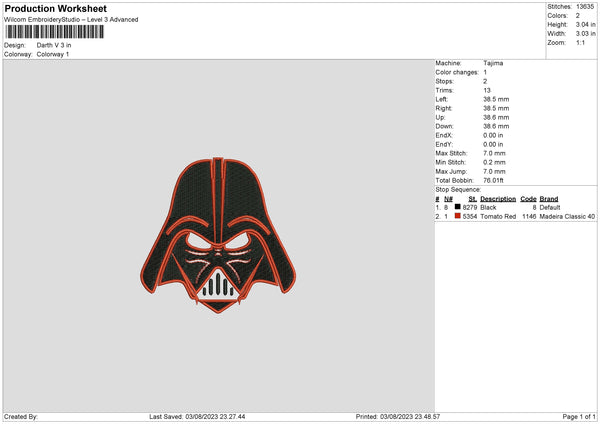Select the black thread color swatch

tap(457, 207)
